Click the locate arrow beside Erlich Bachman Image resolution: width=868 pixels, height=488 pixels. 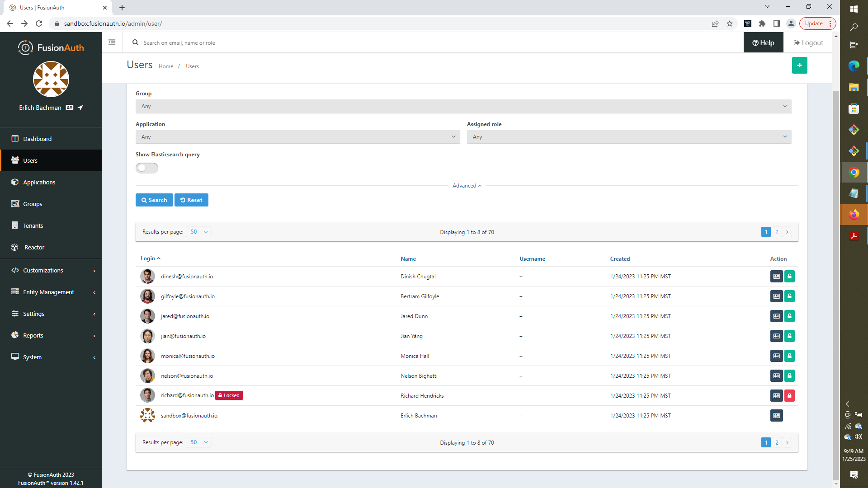(x=80, y=108)
